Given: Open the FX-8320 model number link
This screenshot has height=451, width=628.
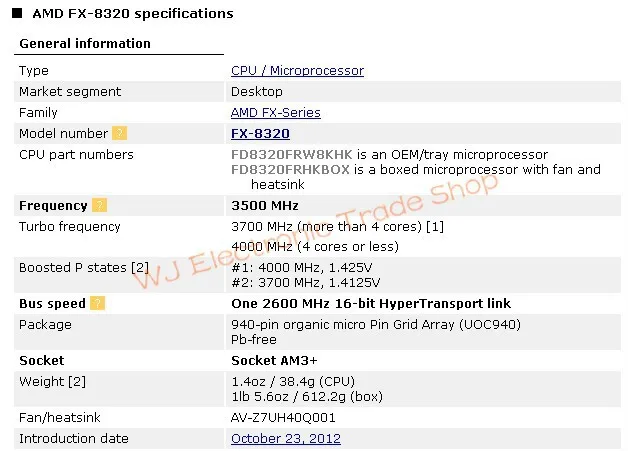Looking at the screenshot, I should pyautogui.click(x=260, y=133).
